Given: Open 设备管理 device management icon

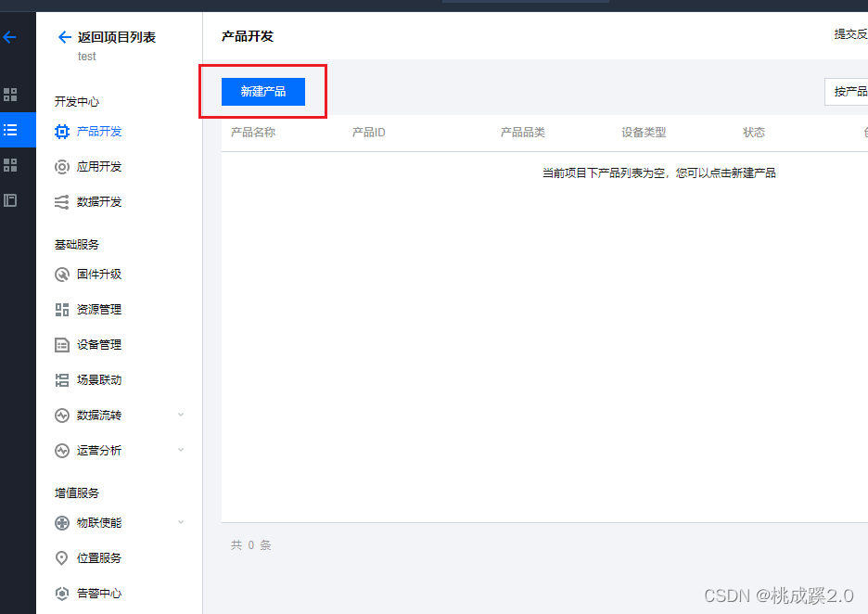Looking at the screenshot, I should point(62,344).
